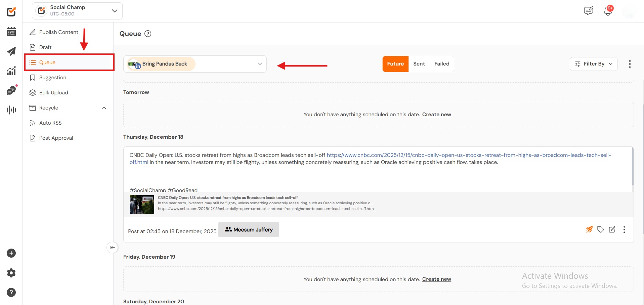Click the tag label icon on post

pos(600,229)
